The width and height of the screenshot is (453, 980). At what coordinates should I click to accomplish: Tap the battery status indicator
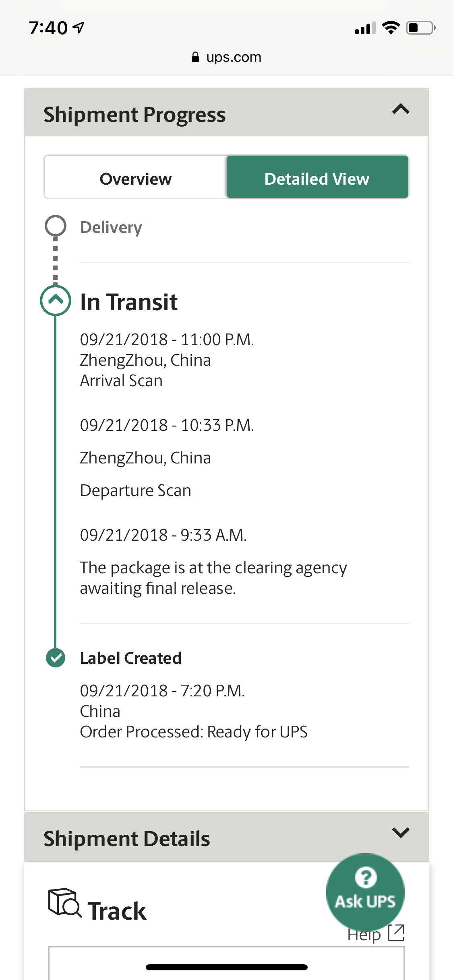[x=421, y=28]
